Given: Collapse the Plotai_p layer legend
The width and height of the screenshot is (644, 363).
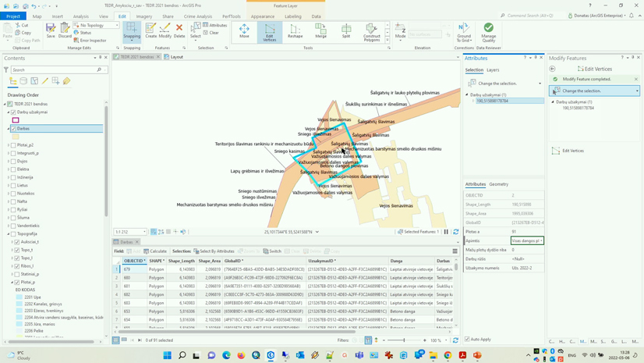Looking at the screenshot, I should point(12,283).
